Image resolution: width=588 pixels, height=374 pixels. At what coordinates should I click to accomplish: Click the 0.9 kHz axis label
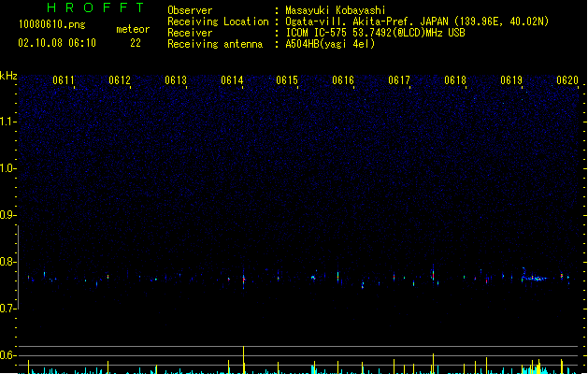(x=8, y=215)
